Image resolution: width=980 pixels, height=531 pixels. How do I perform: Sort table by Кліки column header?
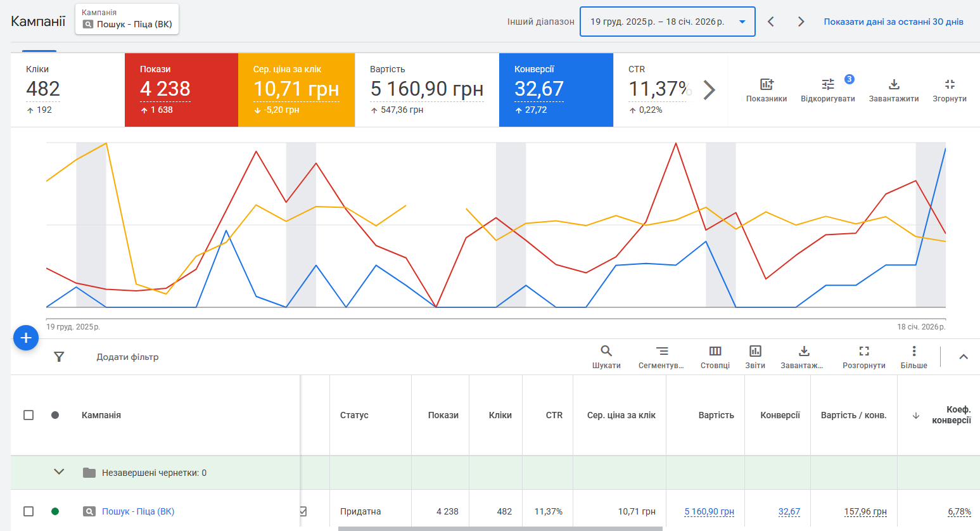tap(500, 415)
